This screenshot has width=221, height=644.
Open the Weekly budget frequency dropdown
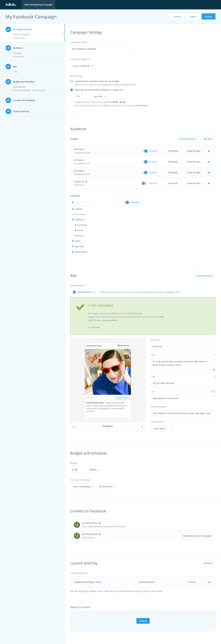point(94,470)
